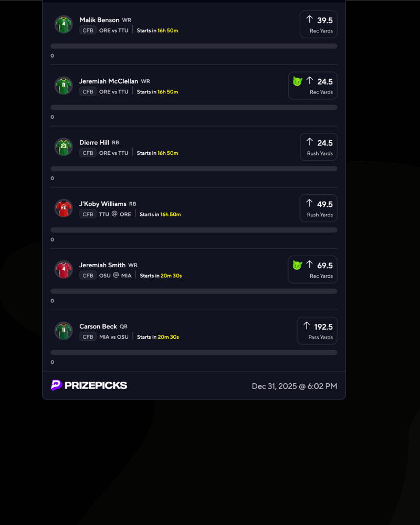Click Carson Beck's jersey avatar
The height and width of the screenshot is (525, 420).
point(64,331)
